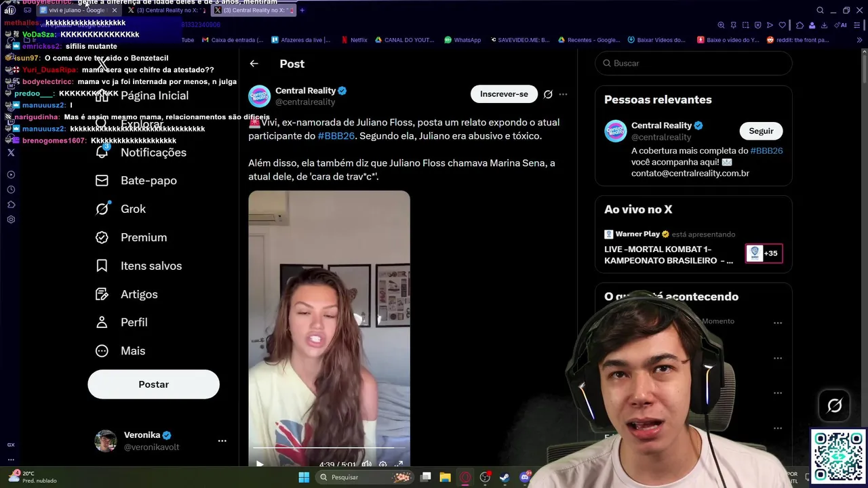The width and height of the screenshot is (868, 488).
Task: Open the weather widget on the taskbar
Action: (33, 477)
